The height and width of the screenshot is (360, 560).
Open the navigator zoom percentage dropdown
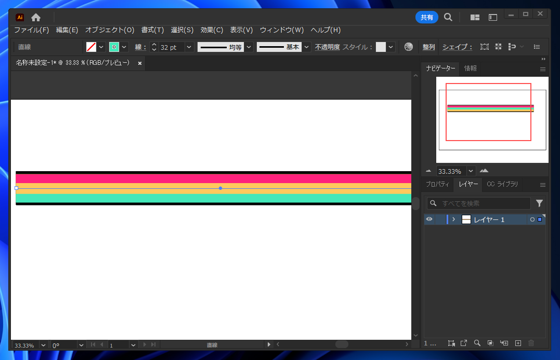pyautogui.click(x=471, y=171)
